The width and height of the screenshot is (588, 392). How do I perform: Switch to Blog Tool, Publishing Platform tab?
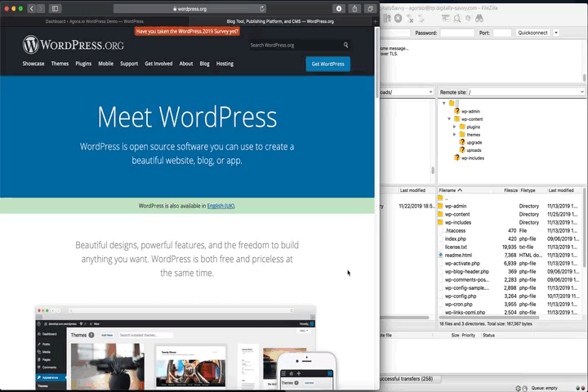(280, 21)
